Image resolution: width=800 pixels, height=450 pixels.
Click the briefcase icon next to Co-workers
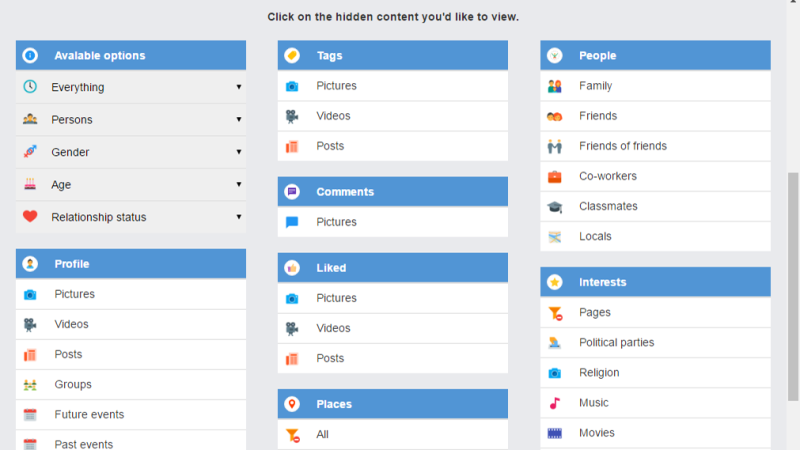pos(554,177)
